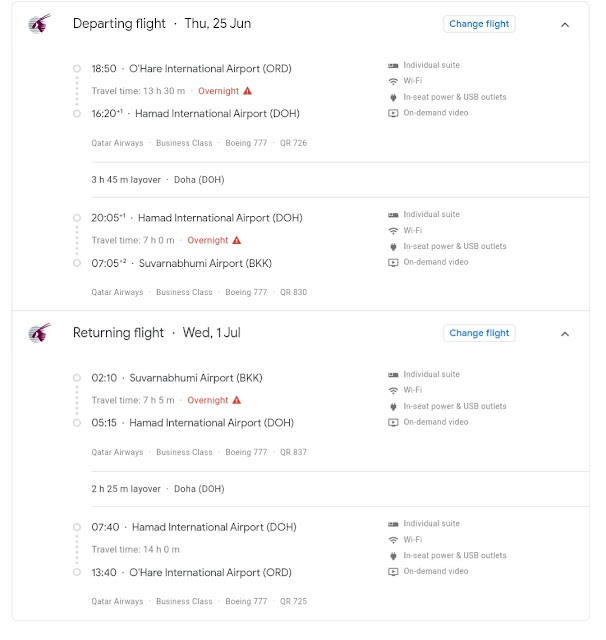Click Individual suite icon on QR 726 leg
The image size is (606, 640).
click(x=393, y=65)
